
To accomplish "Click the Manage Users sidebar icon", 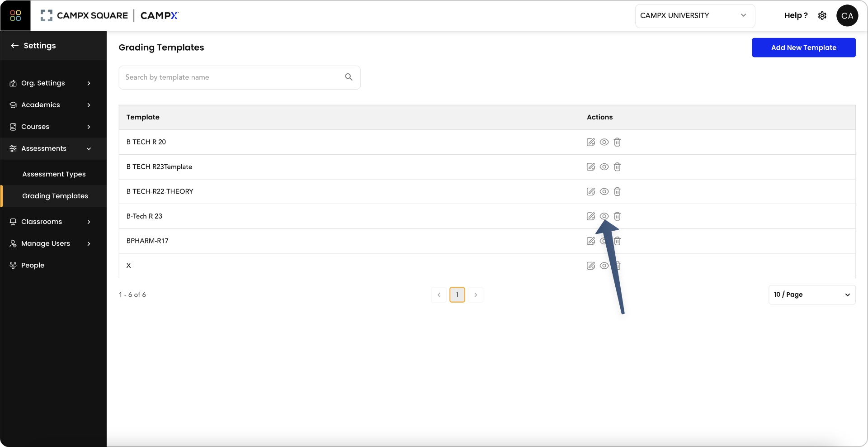I will pos(13,243).
